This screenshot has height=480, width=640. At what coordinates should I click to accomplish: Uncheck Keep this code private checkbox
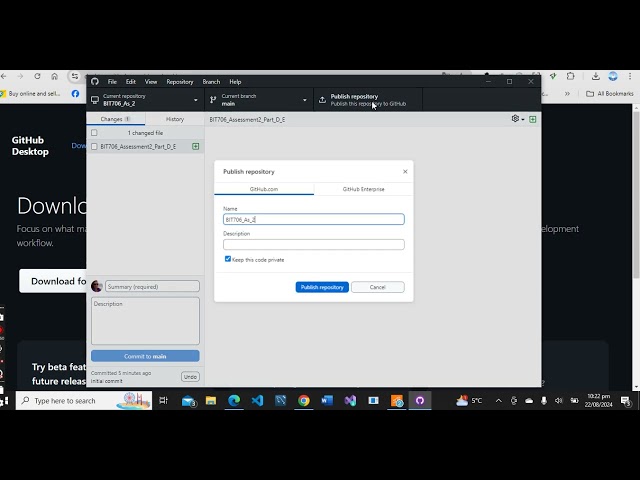coord(228,259)
